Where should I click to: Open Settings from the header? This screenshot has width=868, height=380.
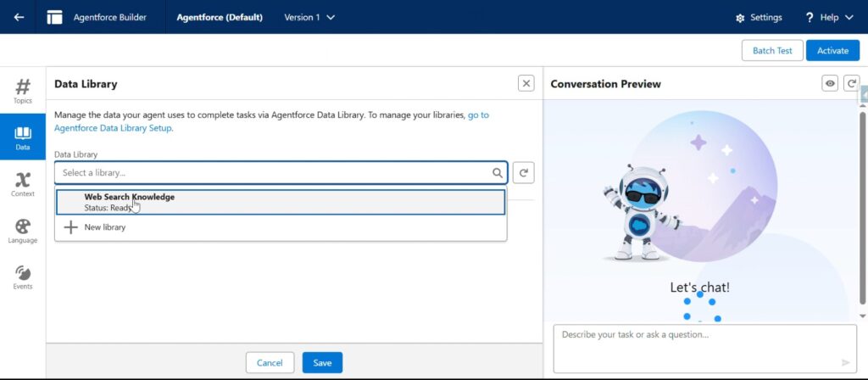click(x=759, y=18)
